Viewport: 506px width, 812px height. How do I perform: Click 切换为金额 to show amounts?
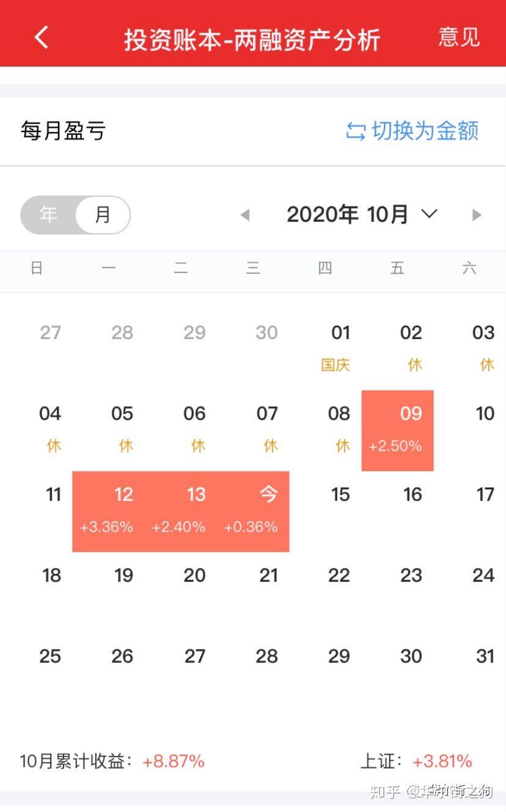pos(425,131)
